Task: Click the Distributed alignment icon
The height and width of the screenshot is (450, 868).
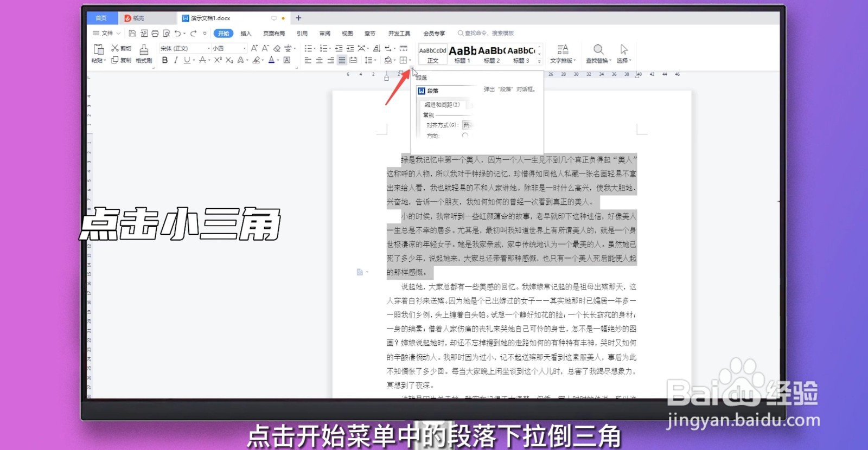Action: pyautogui.click(x=353, y=60)
